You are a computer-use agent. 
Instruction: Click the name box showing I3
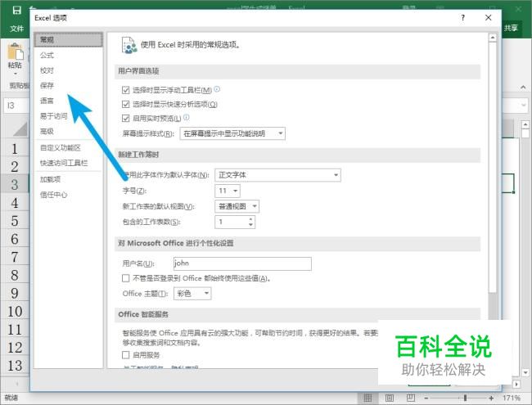(16, 106)
